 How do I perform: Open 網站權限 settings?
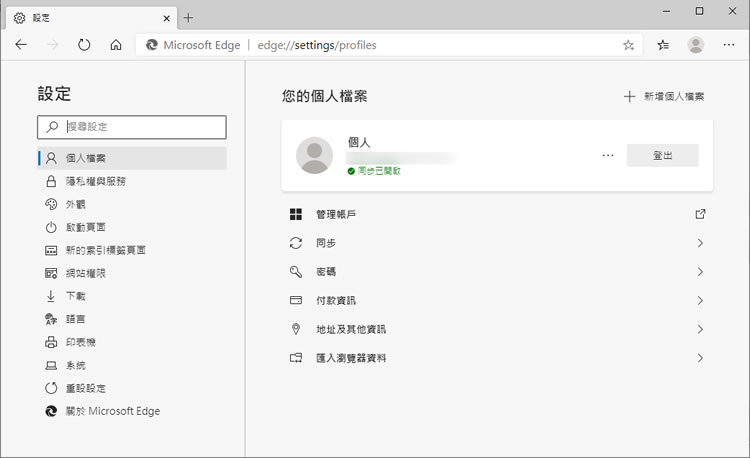coord(132,273)
